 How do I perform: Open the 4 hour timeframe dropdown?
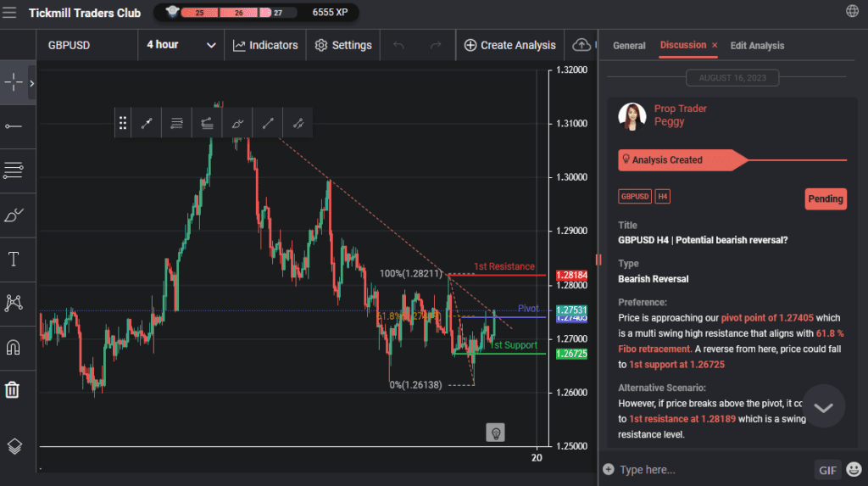coord(181,45)
